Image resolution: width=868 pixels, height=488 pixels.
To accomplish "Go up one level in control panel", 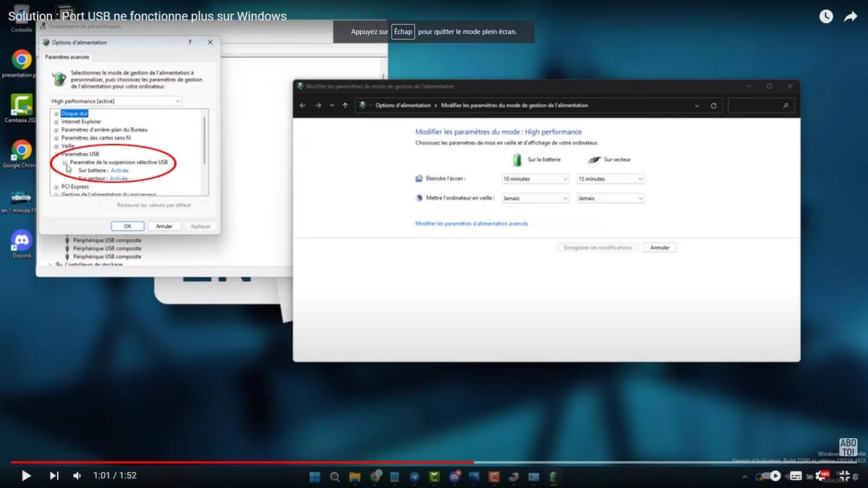I will pos(345,106).
